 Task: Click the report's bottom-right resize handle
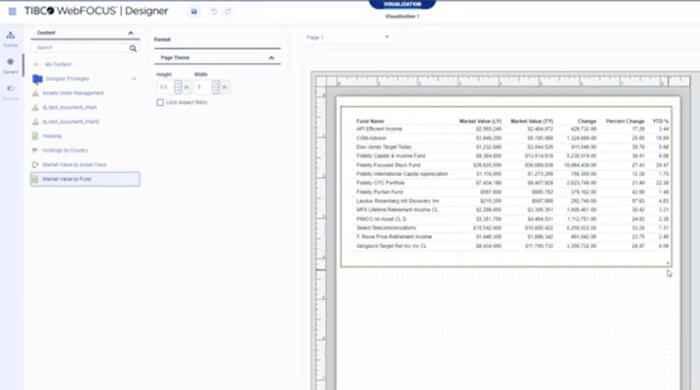pyautogui.click(x=668, y=263)
